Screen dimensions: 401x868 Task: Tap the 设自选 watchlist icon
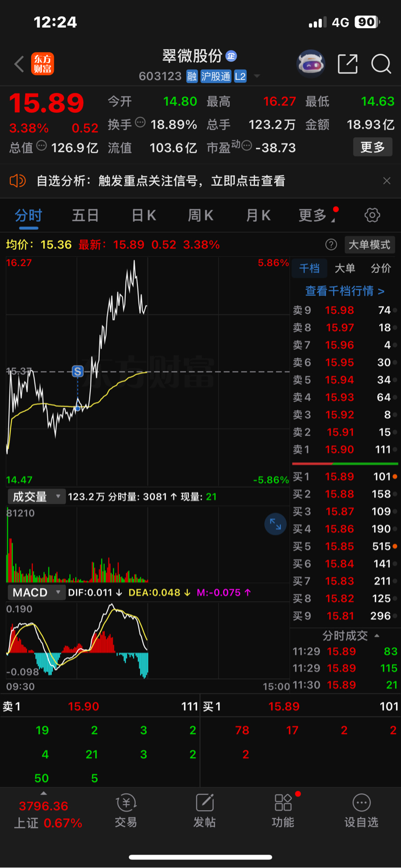(361, 811)
